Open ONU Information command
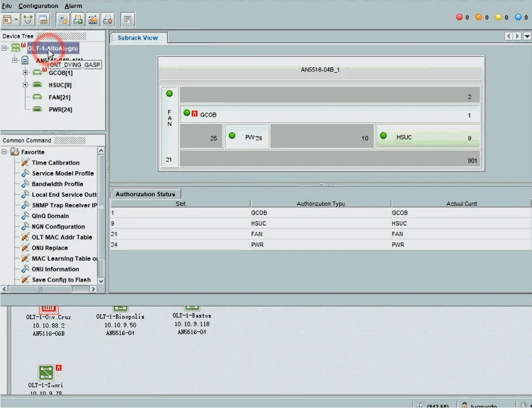Viewport: 532px width, 408px height. tap(56, 269)
